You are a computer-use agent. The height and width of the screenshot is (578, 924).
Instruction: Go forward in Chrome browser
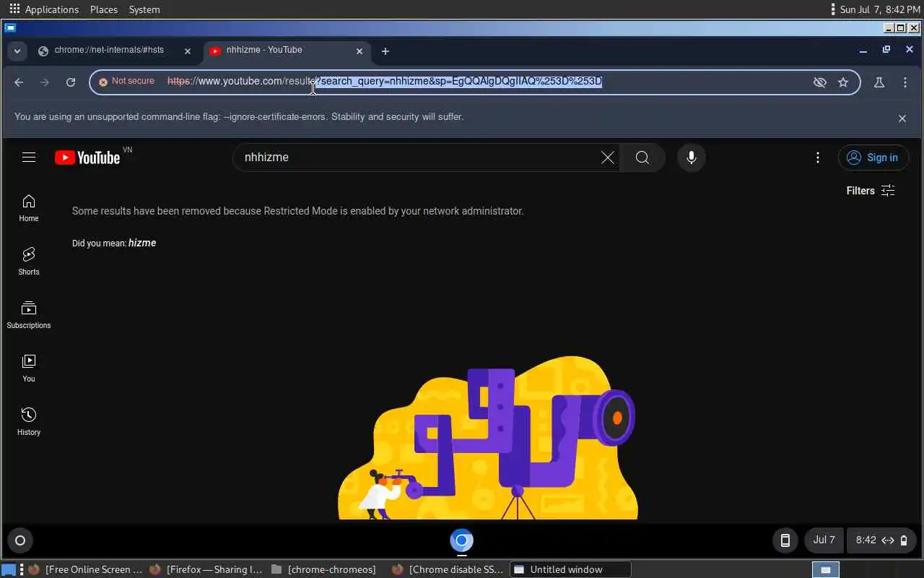coord(45,82)
